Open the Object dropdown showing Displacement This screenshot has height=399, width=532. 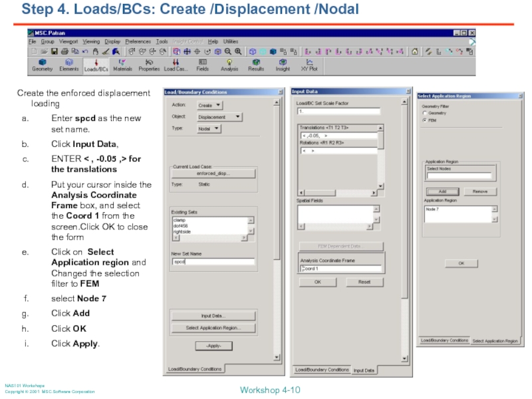219,117
